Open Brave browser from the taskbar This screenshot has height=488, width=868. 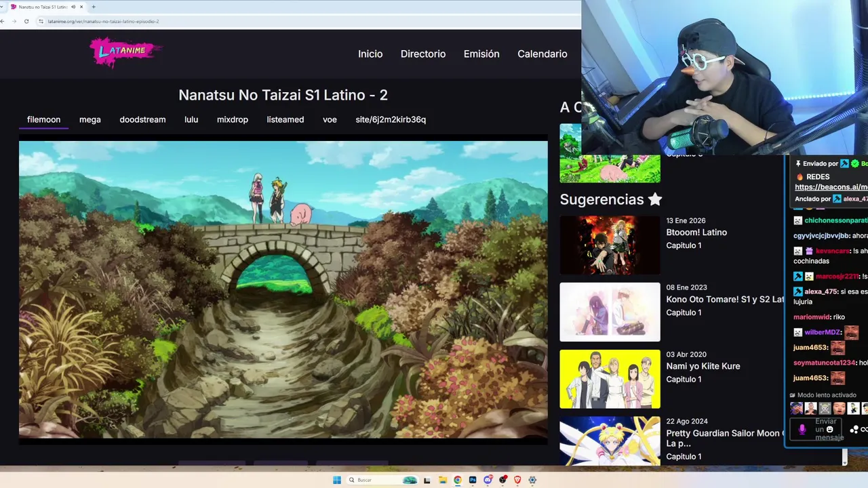(x=517, y=480)
